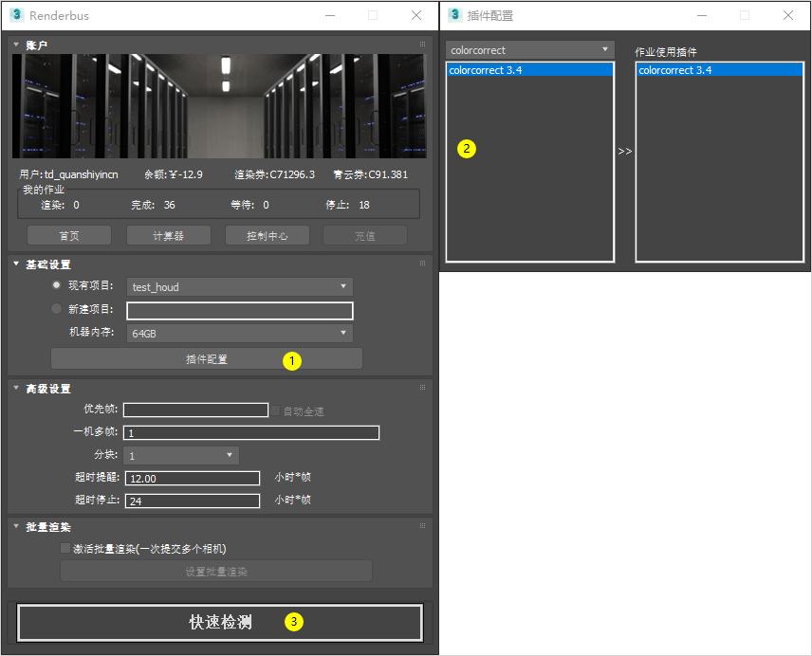The height and width of the screenshot is (656, 812).
Task: Select colorcorrect 3.4 under 作业使用插件
Action: tap(719, 70)
